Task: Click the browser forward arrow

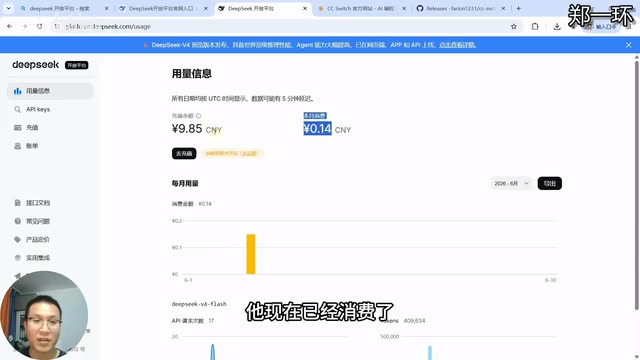Action: point(24,26)
